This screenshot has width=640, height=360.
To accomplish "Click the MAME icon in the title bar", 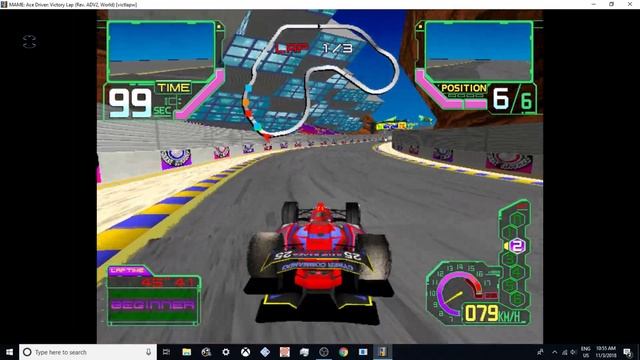I will point(4,4).
